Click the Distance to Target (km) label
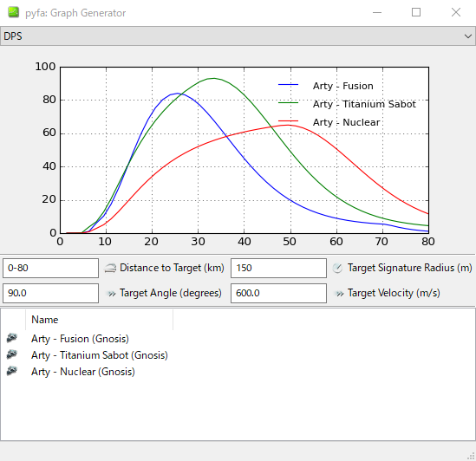476x461 pixels. [172, 268]
